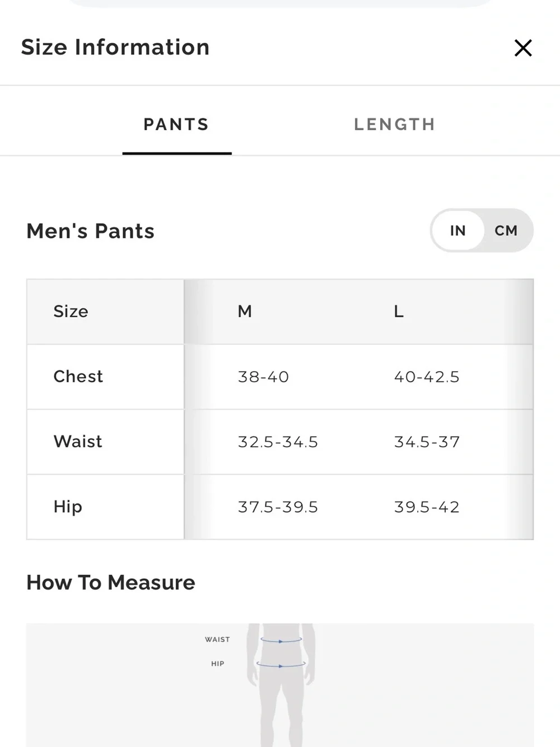Close the Size Information panel
560x747 pixels.
[523, 48]
